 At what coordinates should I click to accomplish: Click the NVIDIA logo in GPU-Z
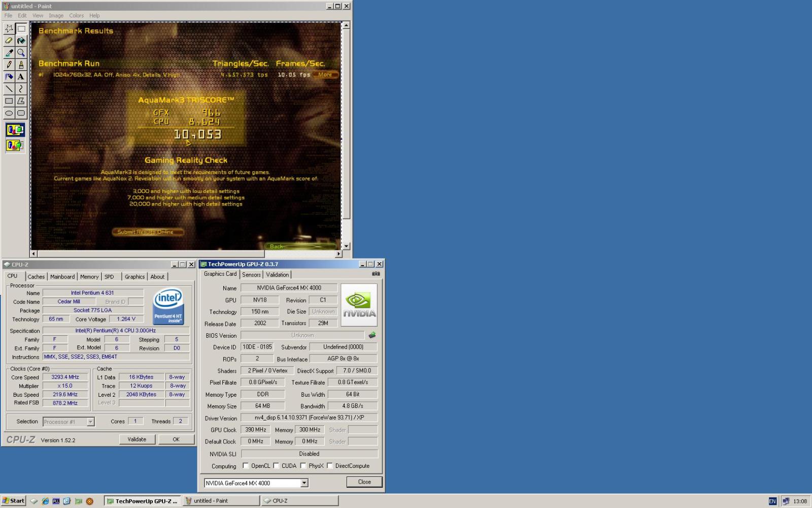[x=359, y=305]
